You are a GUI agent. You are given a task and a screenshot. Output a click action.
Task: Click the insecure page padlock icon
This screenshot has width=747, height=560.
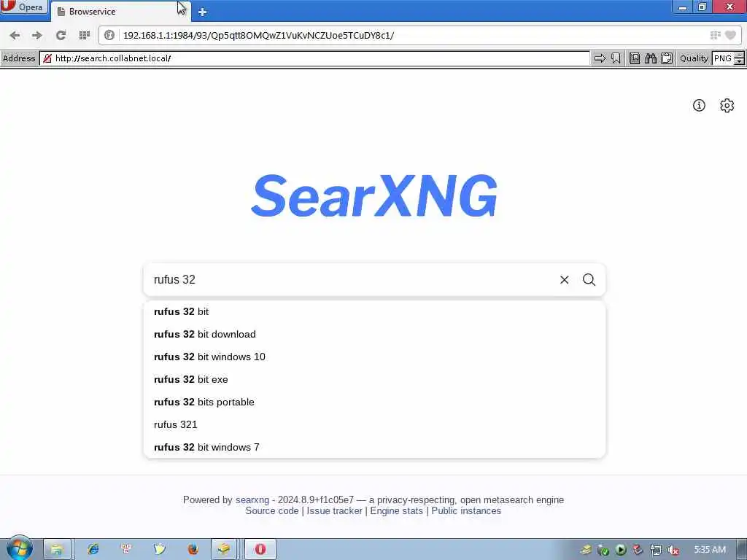click(x=47, y=58)
